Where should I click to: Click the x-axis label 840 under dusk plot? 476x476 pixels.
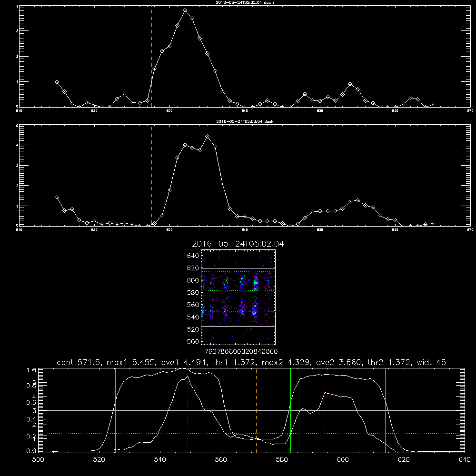pos(245,230)
